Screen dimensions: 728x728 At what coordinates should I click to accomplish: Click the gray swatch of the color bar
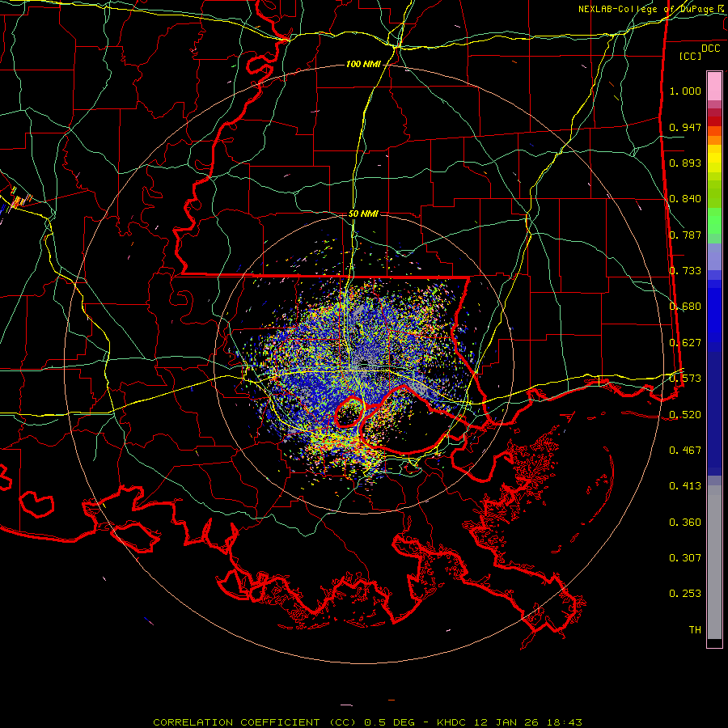(x=714, y=562)
